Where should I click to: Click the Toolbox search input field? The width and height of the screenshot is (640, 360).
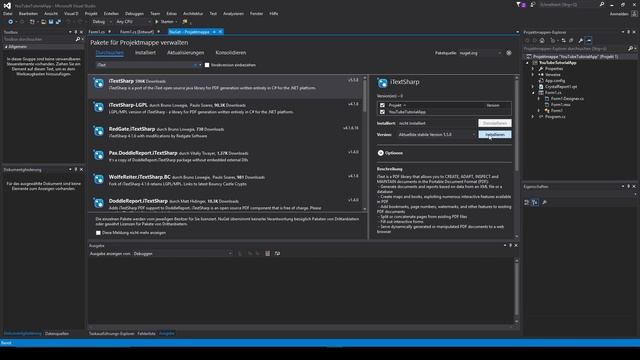coord(39,39)
